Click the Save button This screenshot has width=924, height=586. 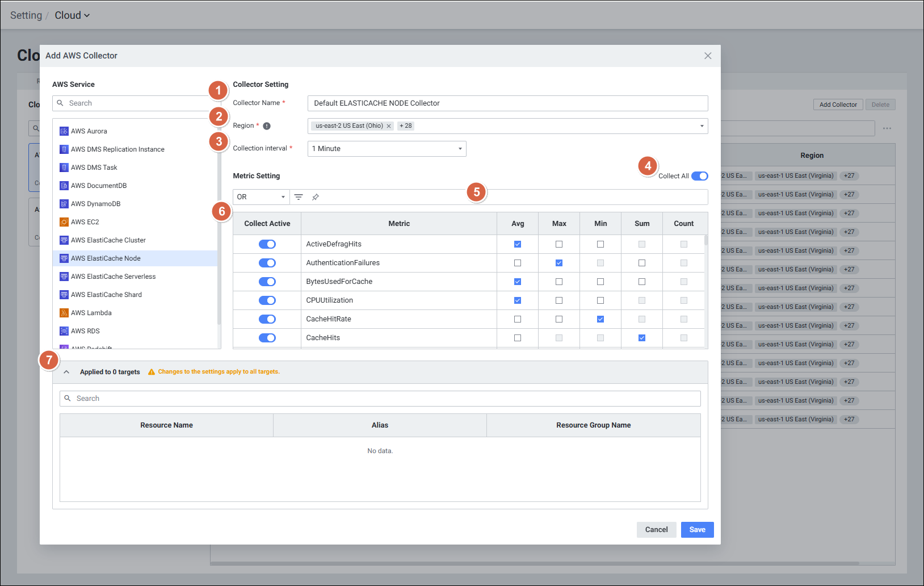click(x=697, y=530)
